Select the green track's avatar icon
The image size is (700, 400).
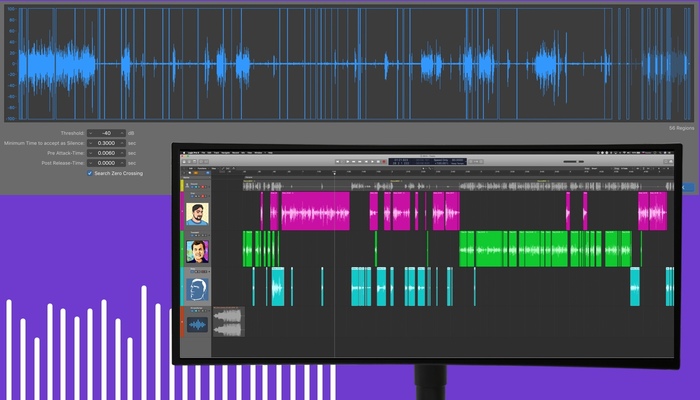197,250
